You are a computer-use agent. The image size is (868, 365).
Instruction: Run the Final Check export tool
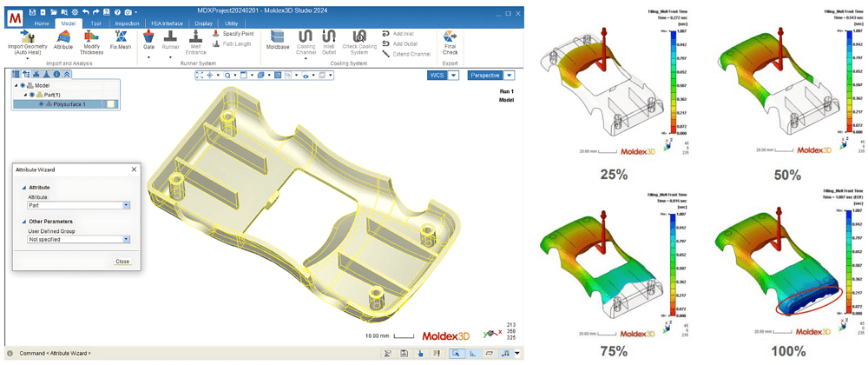click(x=450, y=42)
